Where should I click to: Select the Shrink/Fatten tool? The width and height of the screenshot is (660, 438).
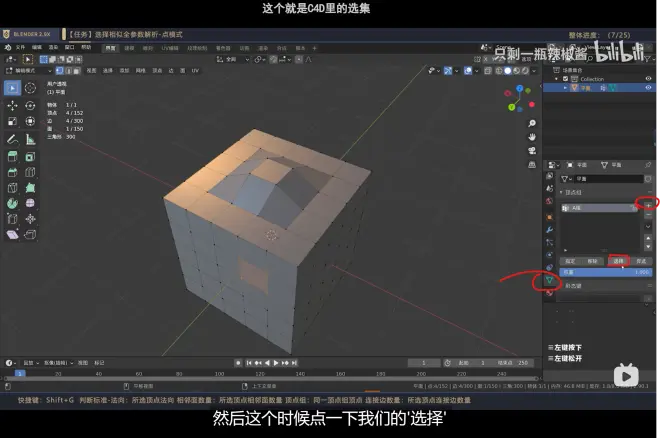(30, 219)
